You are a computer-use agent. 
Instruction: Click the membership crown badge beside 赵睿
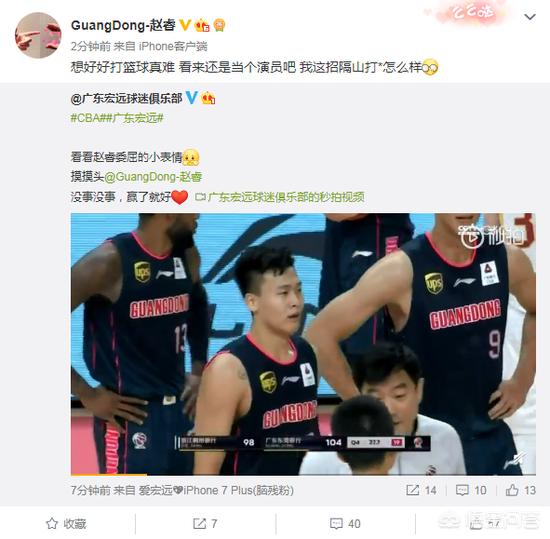(x=202, y=25)
